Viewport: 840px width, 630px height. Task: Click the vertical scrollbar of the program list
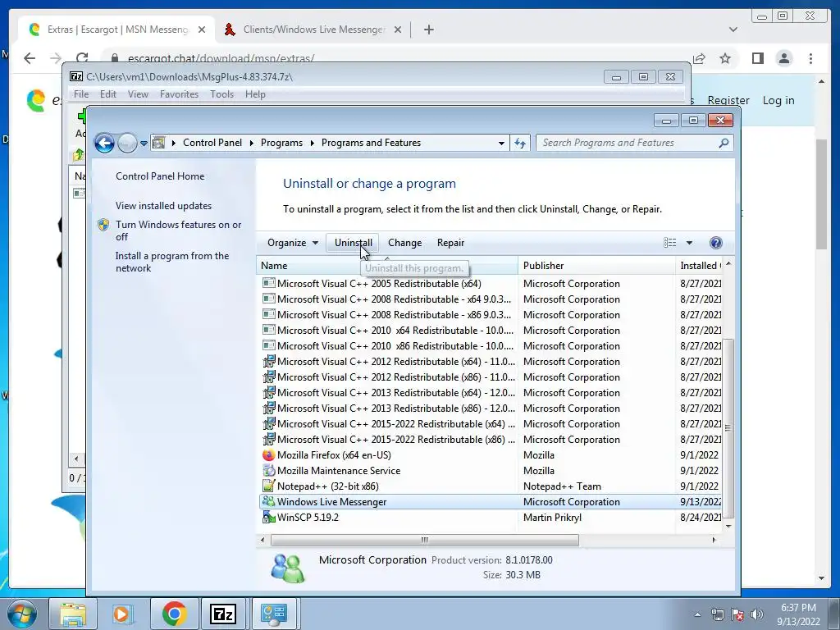coord(728,428)
